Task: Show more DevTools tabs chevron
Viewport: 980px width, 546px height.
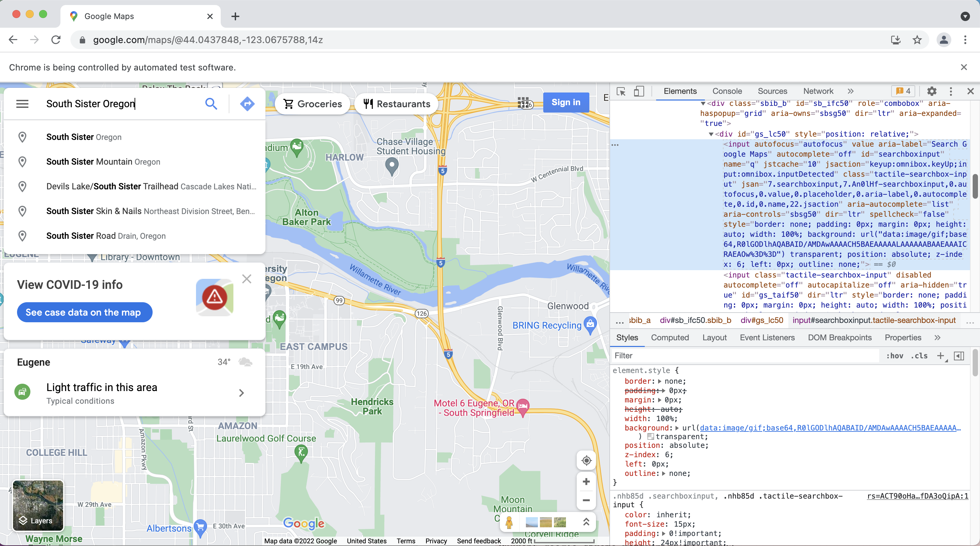Action: point(851,91)
